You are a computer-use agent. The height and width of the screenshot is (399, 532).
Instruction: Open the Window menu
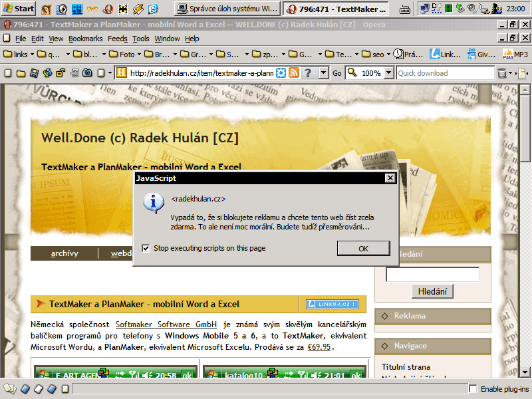click(x=167, y=39)
